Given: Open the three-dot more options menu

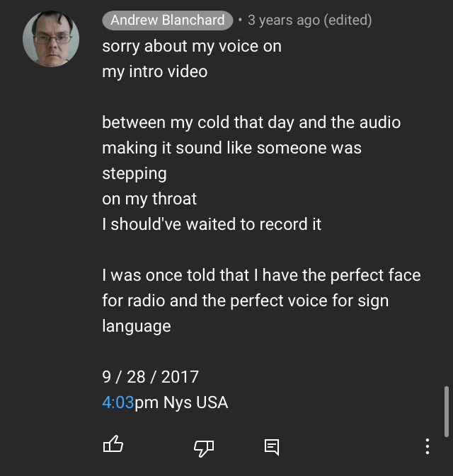Looking at the screenshot, I should point(428,446).
